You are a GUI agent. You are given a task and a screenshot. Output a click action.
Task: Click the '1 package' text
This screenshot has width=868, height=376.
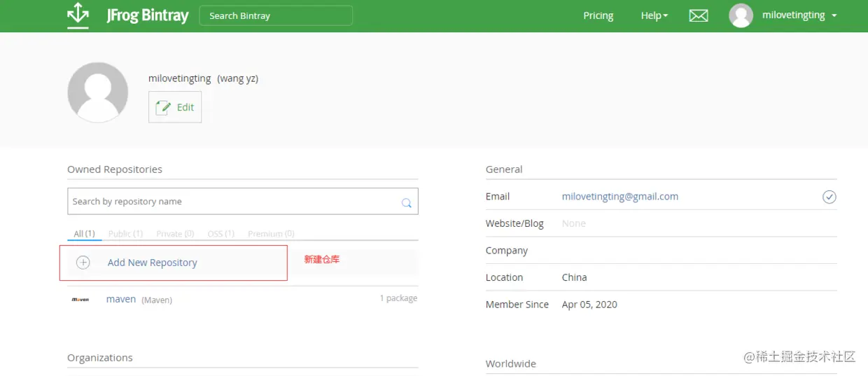398,298
